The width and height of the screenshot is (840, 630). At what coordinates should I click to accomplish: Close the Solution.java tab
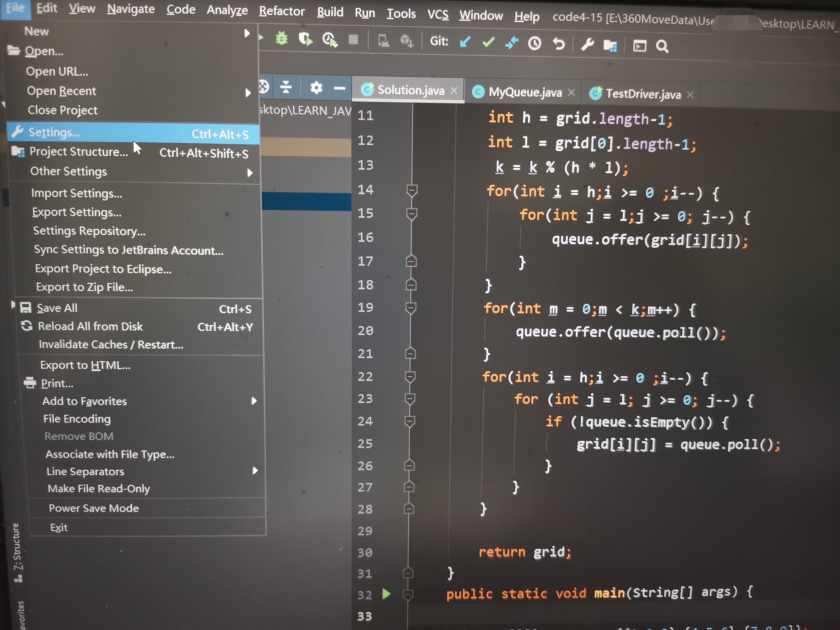[454, 91]
